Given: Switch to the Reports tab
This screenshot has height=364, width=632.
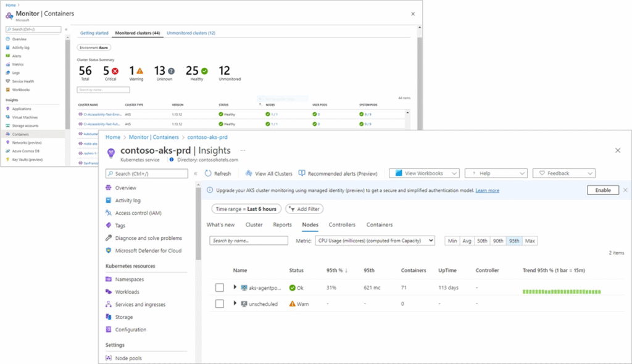Looking at the screenshot, I should pos(282,225).
